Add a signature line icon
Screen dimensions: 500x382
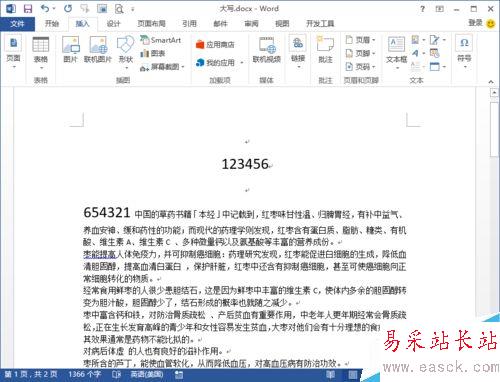435,40
